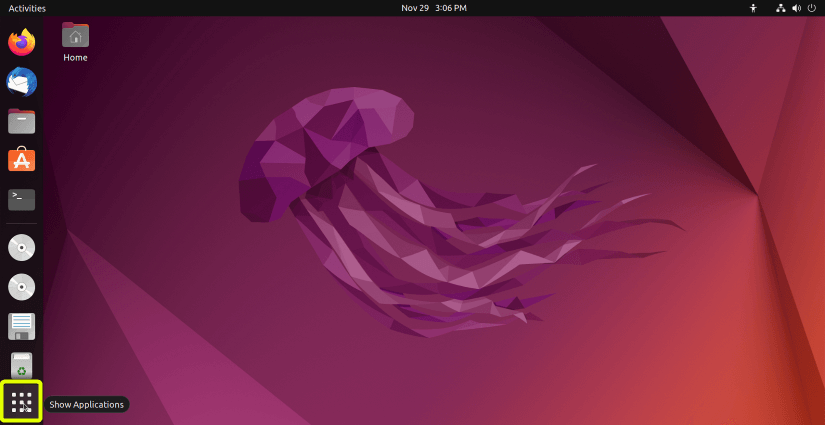Click Activities in the top bar
825x425 pixels.
point(27,8)
